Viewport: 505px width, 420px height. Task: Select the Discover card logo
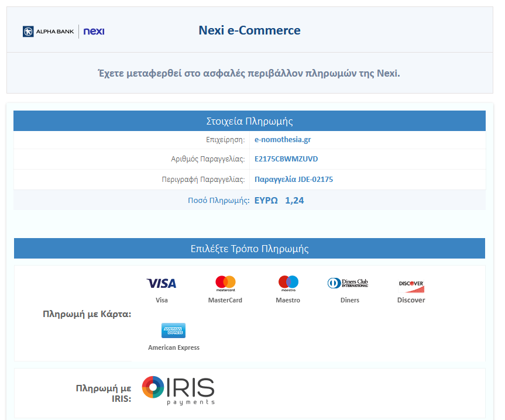point(411,286)
